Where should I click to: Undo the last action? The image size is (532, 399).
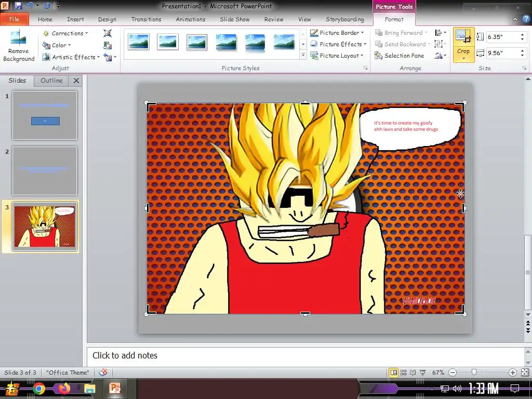coord(30,5)
